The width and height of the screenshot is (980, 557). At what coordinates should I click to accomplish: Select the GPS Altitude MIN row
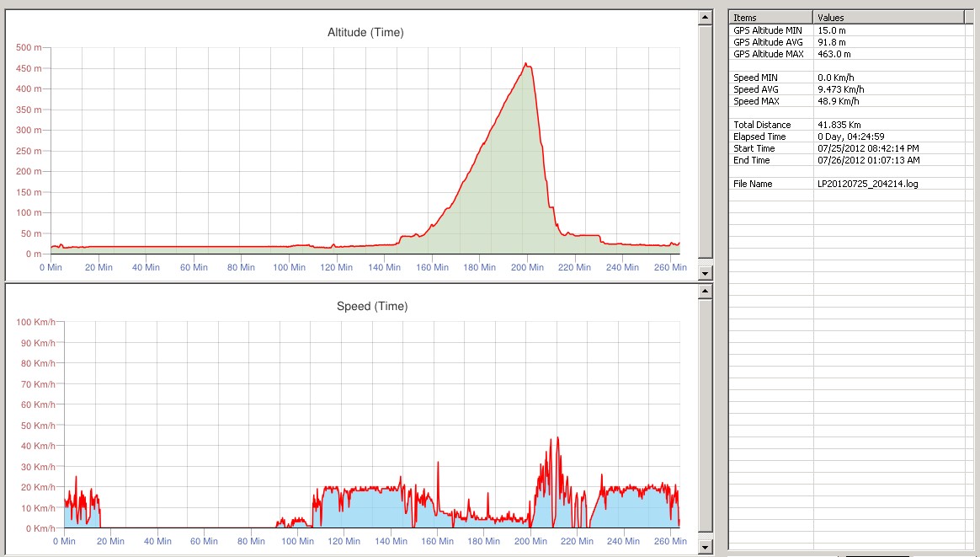point(769,30)
